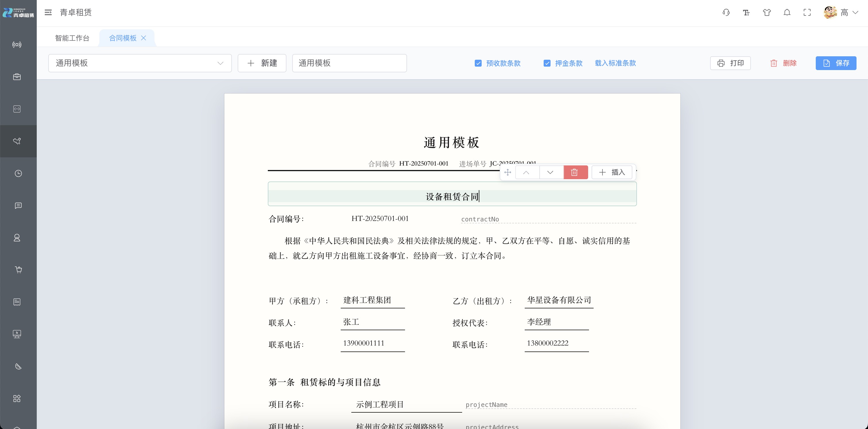868x429 pixels.
Task: Delete block with red trash icon
Action: tap(576, 172)
